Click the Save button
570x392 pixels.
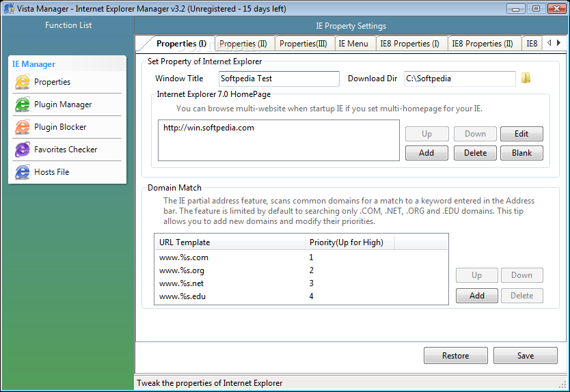pyautogui.click(x=526, y=356)
